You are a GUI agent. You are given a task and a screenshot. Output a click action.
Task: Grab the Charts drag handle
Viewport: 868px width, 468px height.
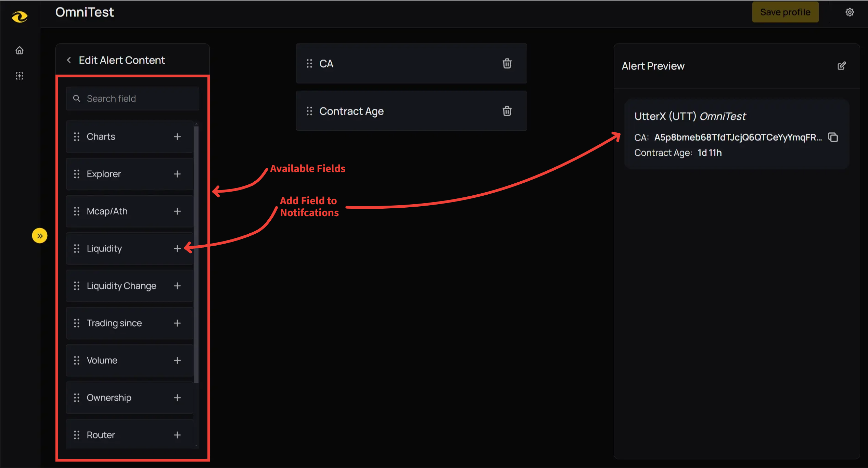[77, 136]
